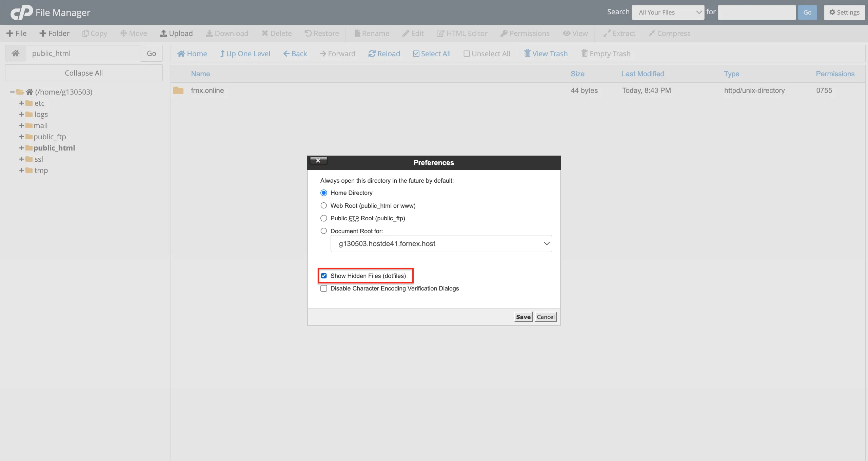Click Select All in navigation bar
868x461 pixels.
coord(432,54)
